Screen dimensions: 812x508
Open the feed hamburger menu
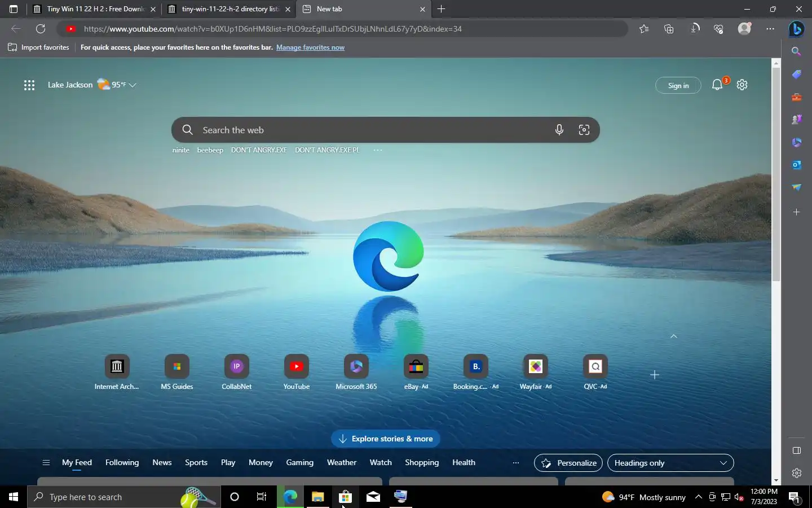click(46, 463)
